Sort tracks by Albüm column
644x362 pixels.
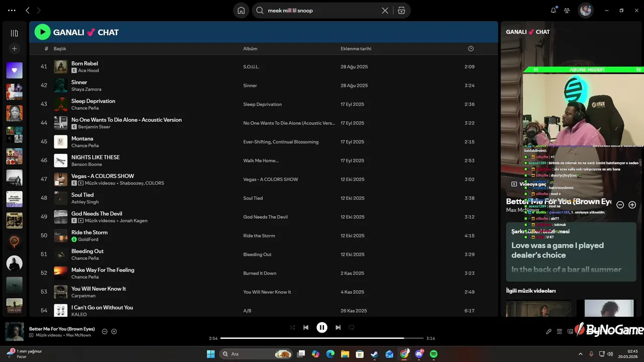coord(250,49)
